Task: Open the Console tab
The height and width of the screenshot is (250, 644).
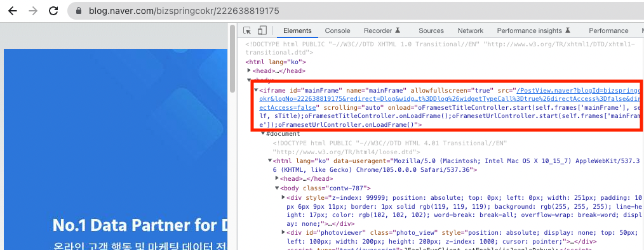Action: 338,31
